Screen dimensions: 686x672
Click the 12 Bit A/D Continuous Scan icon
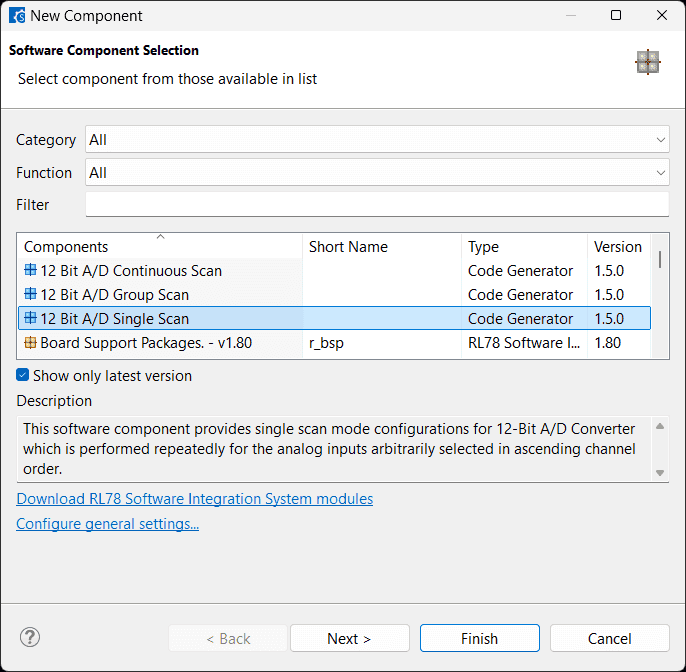pyautogui.click(x=30, y=271)
